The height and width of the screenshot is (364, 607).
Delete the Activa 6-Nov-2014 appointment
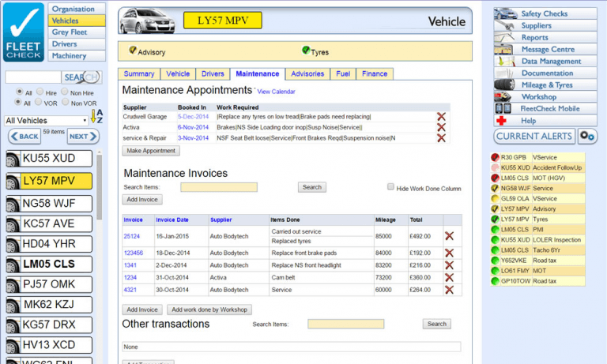tap(441, 127)
